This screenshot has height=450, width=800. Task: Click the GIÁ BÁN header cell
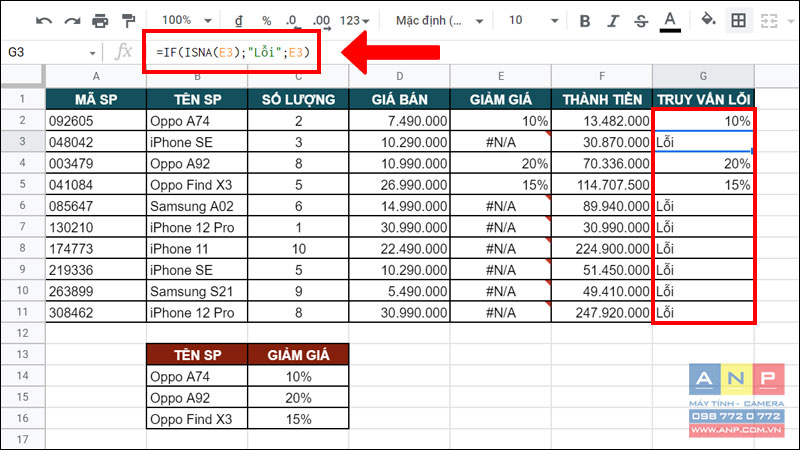tap(399, 99)
